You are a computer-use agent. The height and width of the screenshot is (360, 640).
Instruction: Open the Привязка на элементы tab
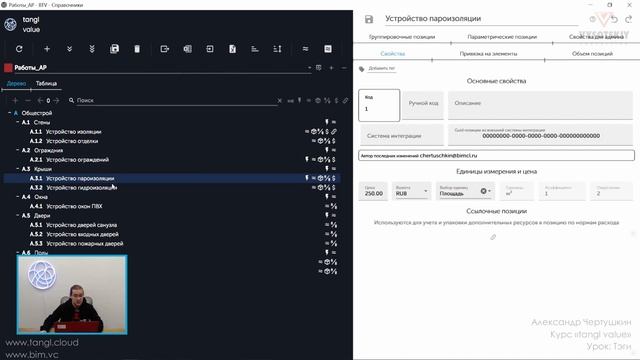[x=489, y=54]
